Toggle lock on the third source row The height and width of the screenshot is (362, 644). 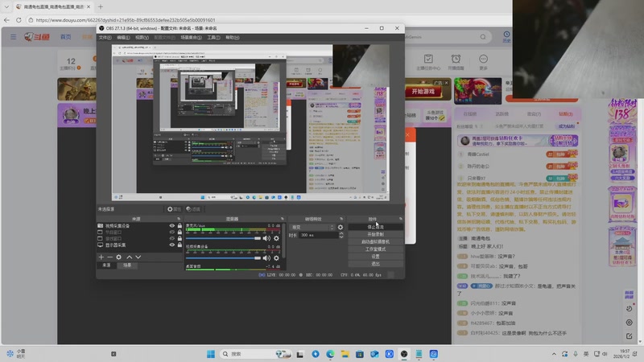tap(180, 238)
